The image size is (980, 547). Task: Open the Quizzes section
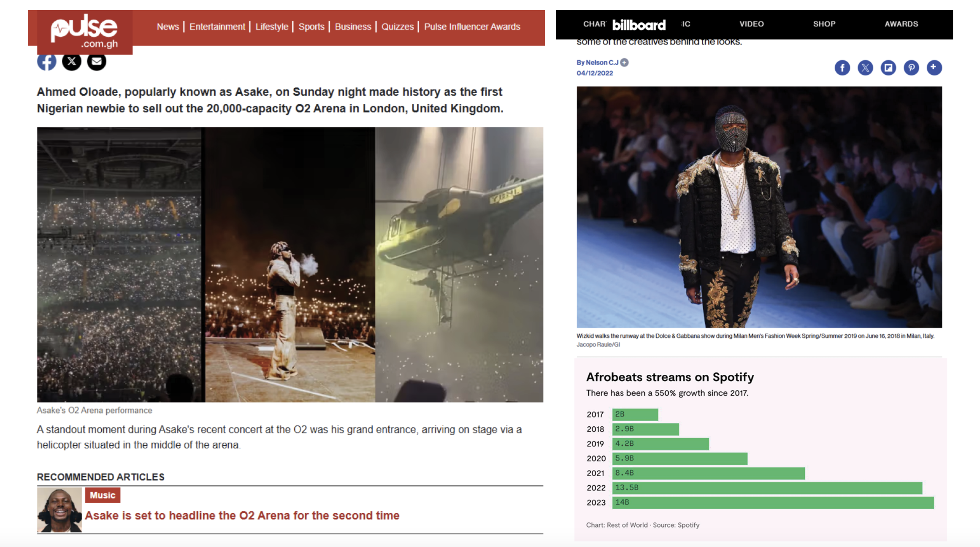[397, 27]
